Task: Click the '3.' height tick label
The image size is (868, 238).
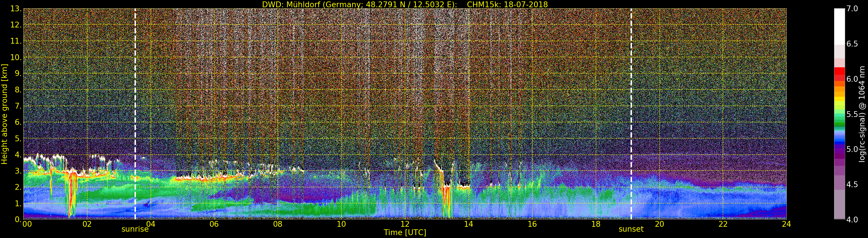Action: pyautogui.click(x=18, y=171)
